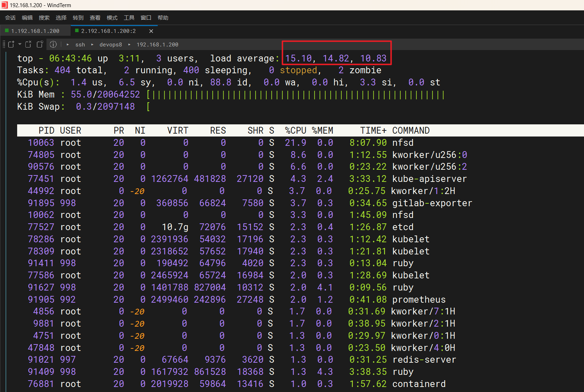
Task: Click the %MEM column header
Action: [322, 130]
